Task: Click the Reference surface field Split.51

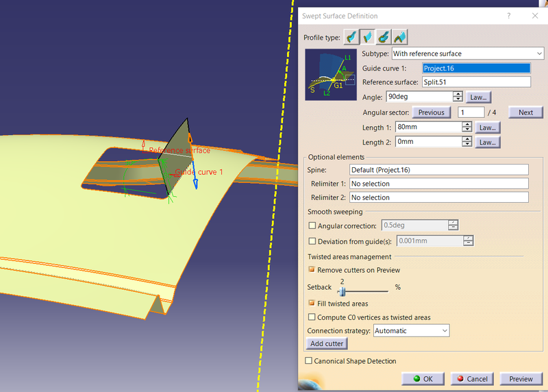Action: [476, 82]
